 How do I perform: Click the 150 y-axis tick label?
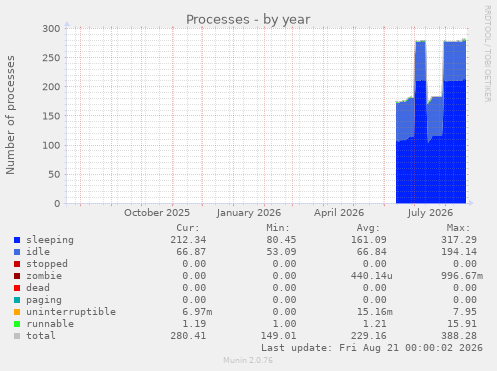pos(51,116)
